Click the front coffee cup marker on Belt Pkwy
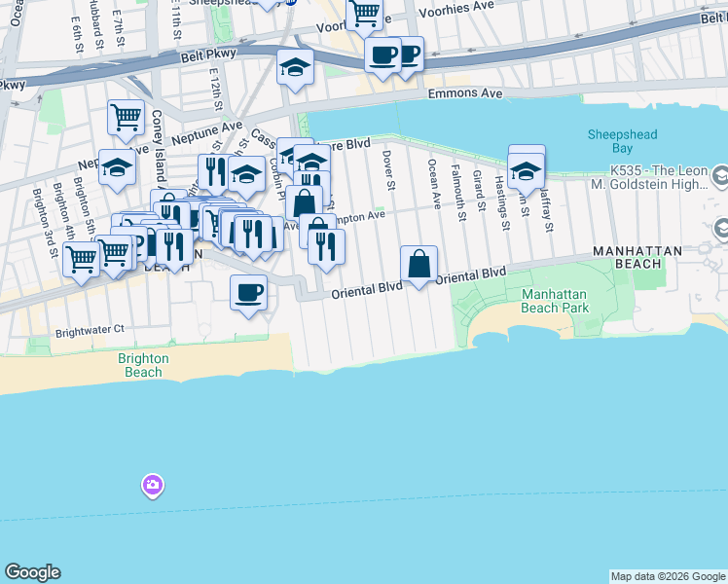This screenshot has height=584, width=728. (383, 57)
